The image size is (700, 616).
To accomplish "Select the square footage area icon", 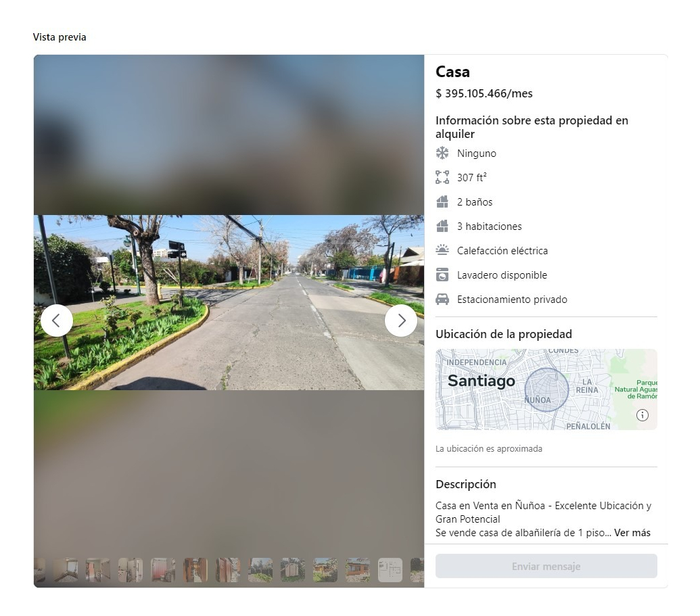I will [x=442, y=177].
